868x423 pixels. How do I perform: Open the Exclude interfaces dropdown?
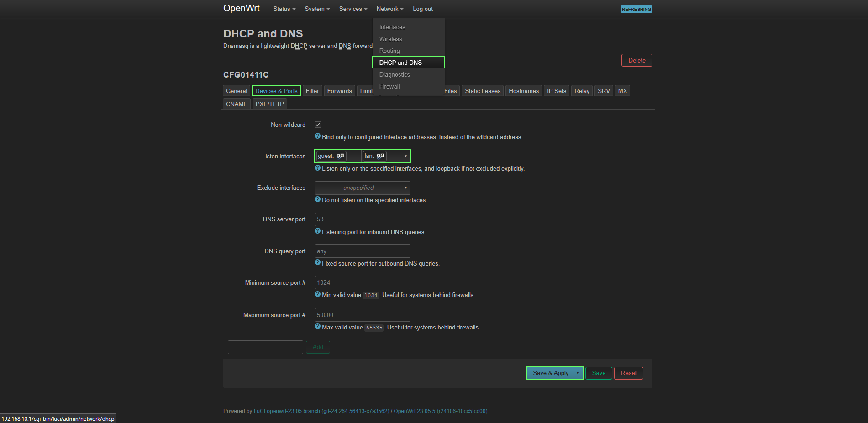pos(363,188)
